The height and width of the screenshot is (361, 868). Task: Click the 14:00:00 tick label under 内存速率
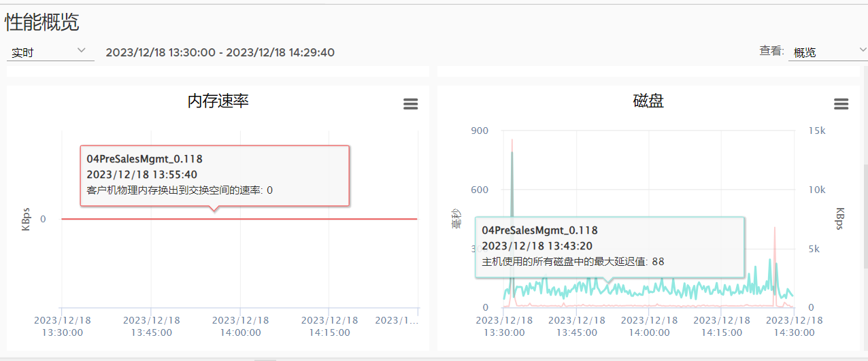pos(241,326)
